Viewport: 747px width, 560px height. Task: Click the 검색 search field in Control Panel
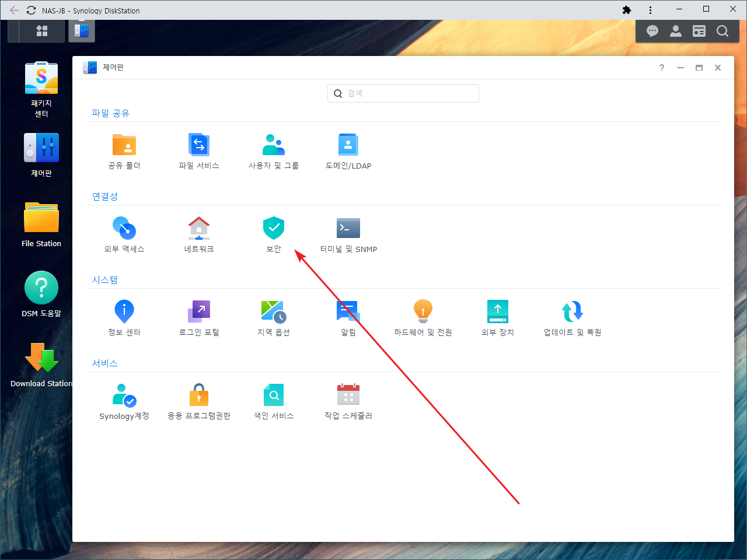point(403,93)
